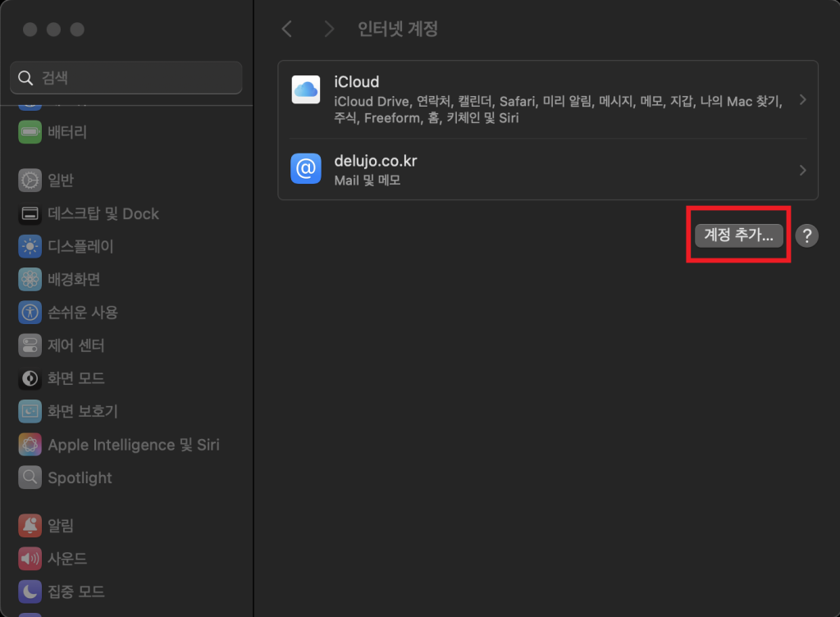Click the 일반 gear icon
The image size is (840, 617).
coord(30,181)
